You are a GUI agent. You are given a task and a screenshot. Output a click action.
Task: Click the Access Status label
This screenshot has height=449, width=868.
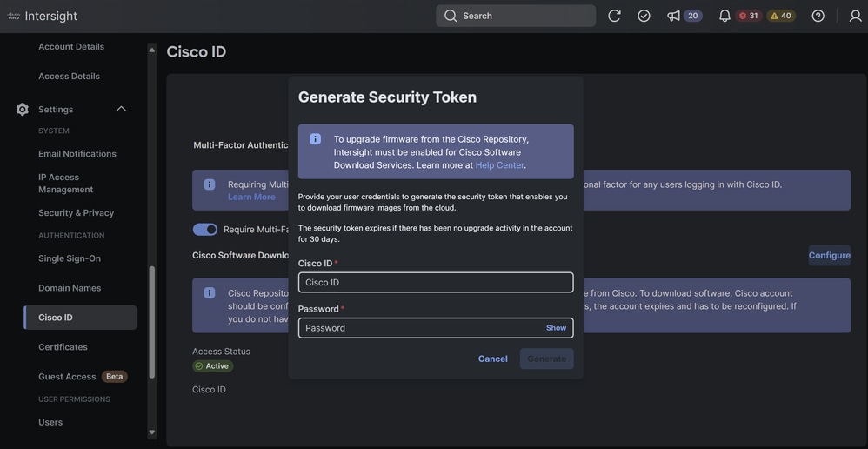pos(221,351)
